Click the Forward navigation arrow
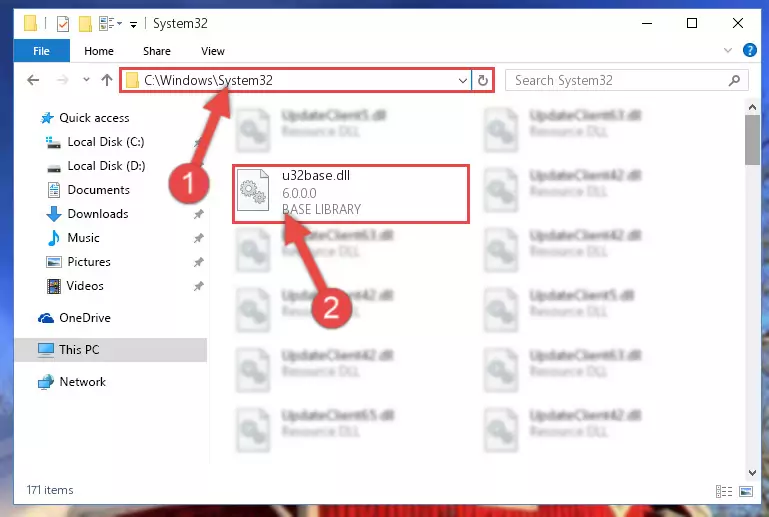769x517 pixels. (x=62, y=80)
